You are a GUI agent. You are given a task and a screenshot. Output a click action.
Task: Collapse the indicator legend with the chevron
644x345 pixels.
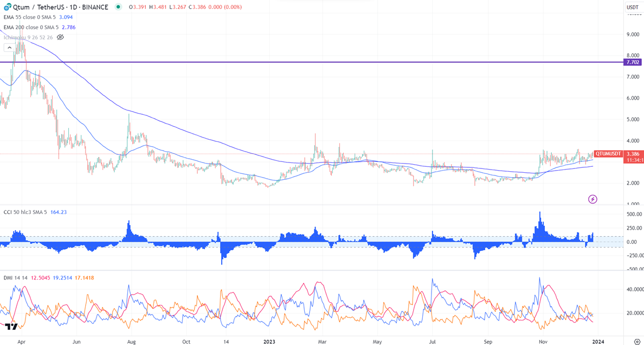[x=9, y=48]
